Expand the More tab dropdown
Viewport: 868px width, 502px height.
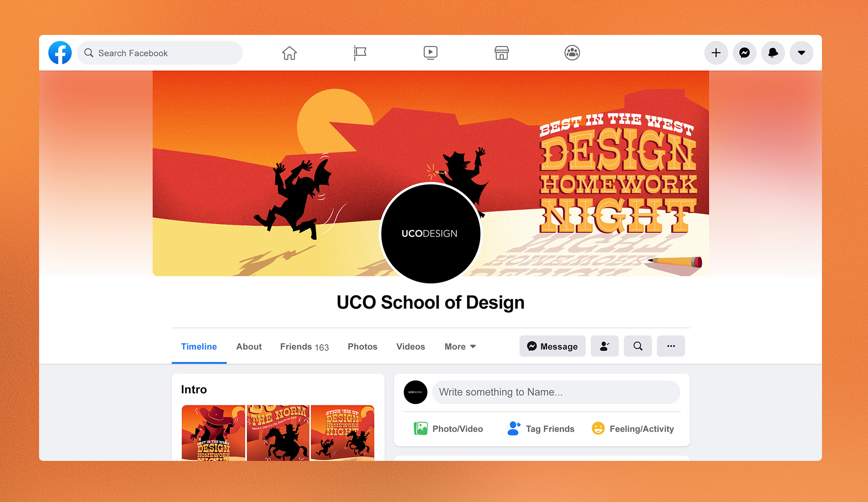(460, 347)
